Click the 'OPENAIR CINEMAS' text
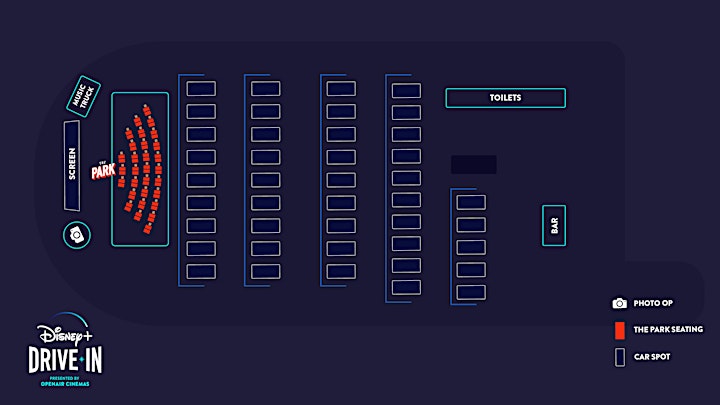 (x=65, y=384)
